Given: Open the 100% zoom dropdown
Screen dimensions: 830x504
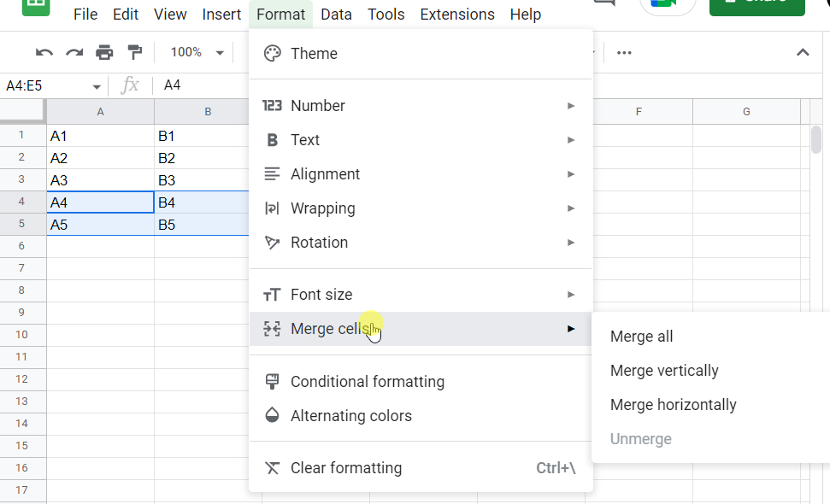Looking at the screenshot, I should pos(195,52).
